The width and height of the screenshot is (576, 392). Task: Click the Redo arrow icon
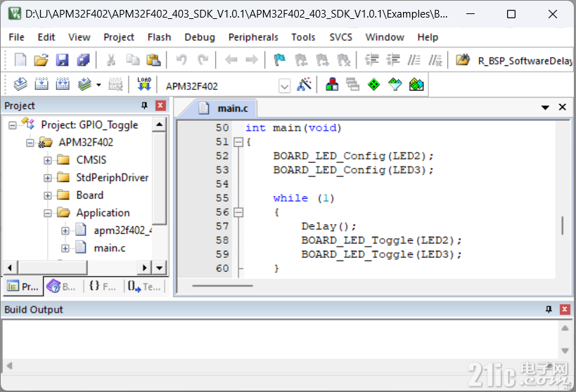[203, 60]
